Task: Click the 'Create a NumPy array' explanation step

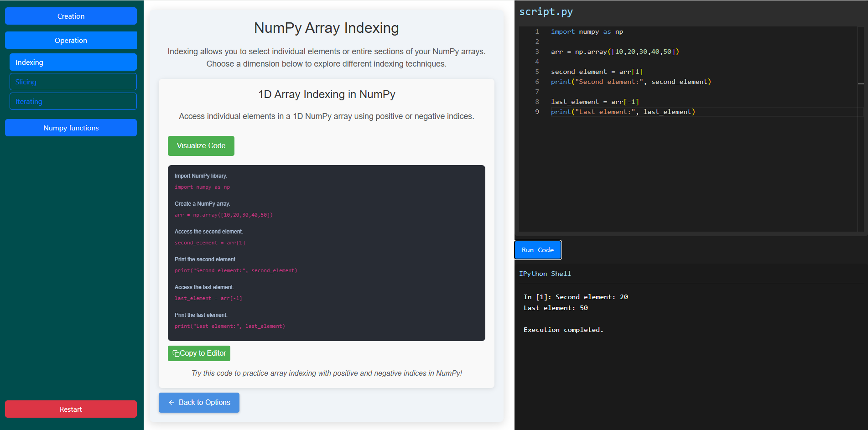Action: [x=202, y=204]
